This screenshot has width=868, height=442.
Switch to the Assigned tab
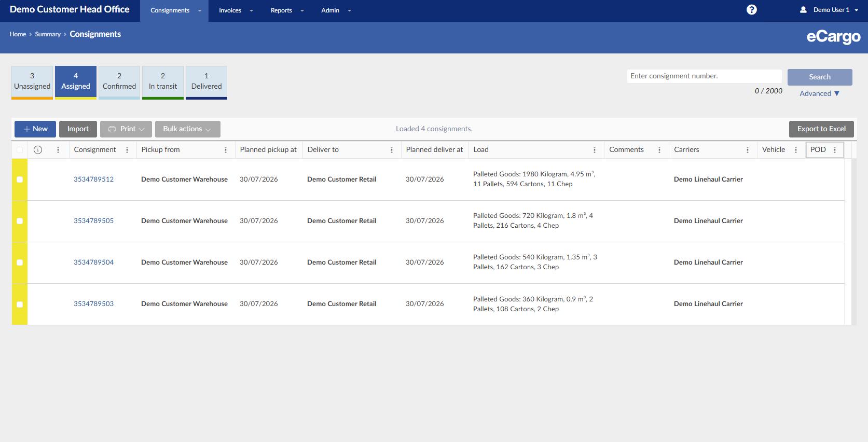click(x=76, y=82)
